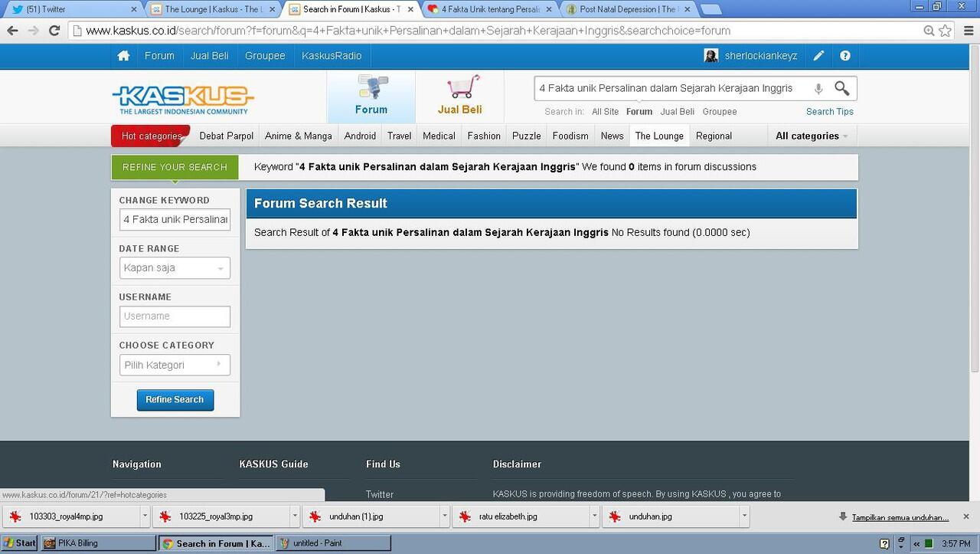Click the Username filter input field
The width and height of the screenshot is (980, 554).
coord(175,316)
